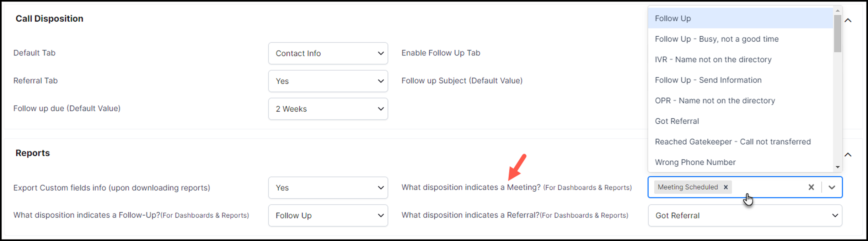
Task: Open the Follow up due dropdown
Action: [x=328, y=109]
